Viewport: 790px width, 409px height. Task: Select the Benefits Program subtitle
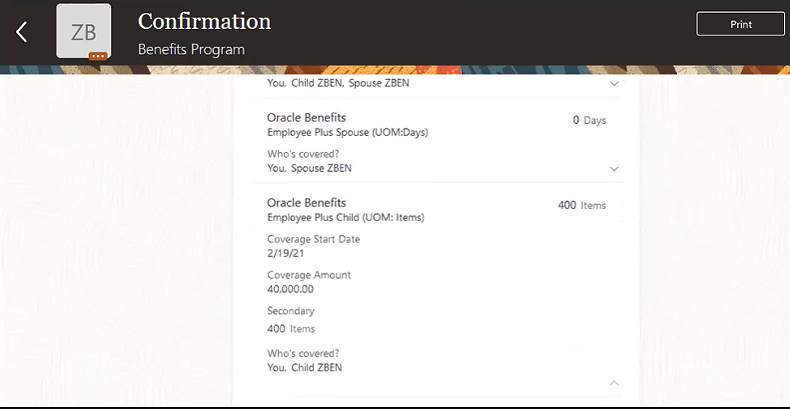click(x=191, y=49)
